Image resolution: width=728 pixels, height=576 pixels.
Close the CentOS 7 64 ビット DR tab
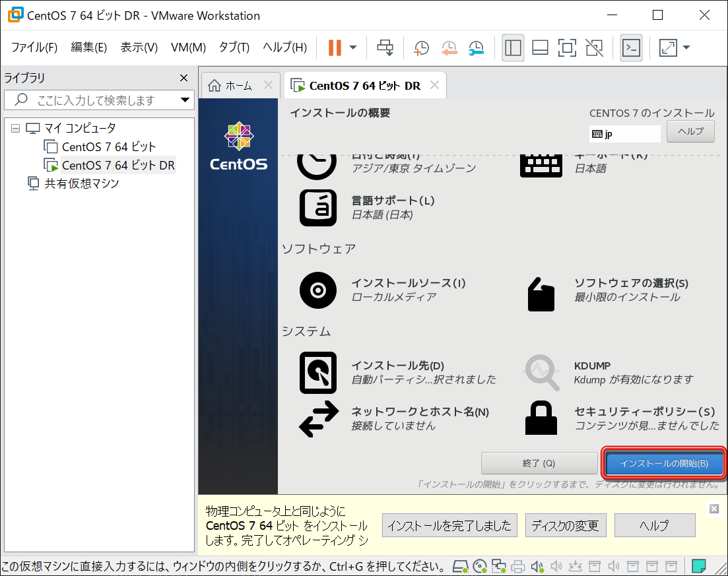(x=434, y=85)
